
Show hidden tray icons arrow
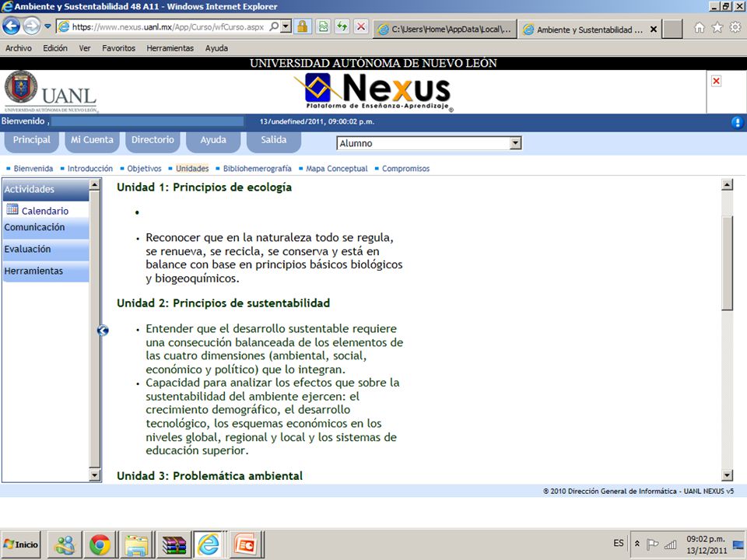click(x=637, y=544)
